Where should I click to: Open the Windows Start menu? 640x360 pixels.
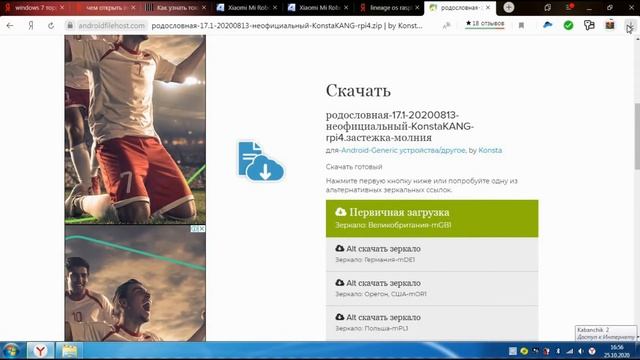click(x=11, y=351)
